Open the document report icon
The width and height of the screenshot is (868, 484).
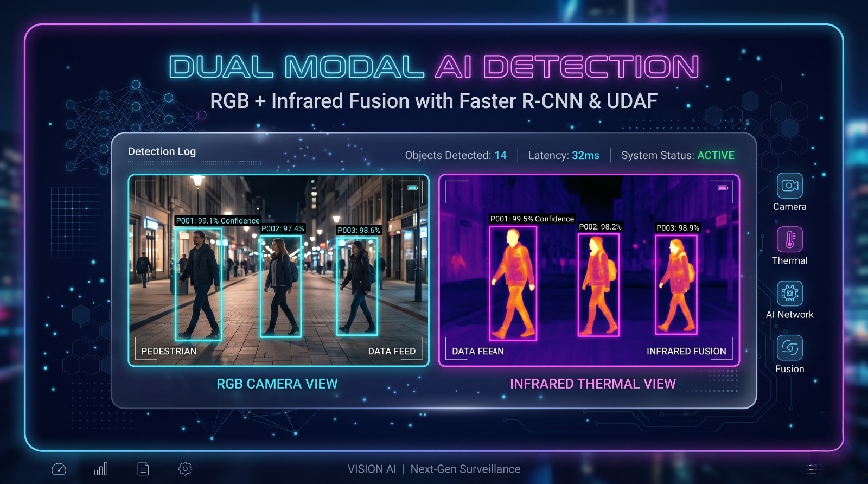(143, 469)
